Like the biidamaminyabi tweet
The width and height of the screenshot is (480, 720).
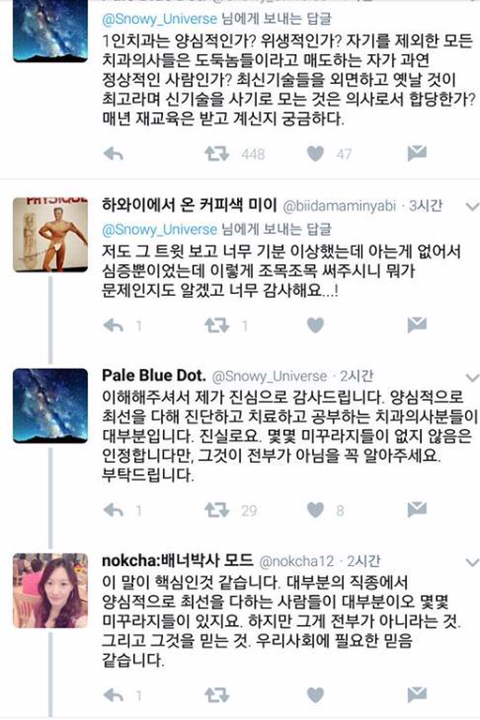[x=315, y=326]
